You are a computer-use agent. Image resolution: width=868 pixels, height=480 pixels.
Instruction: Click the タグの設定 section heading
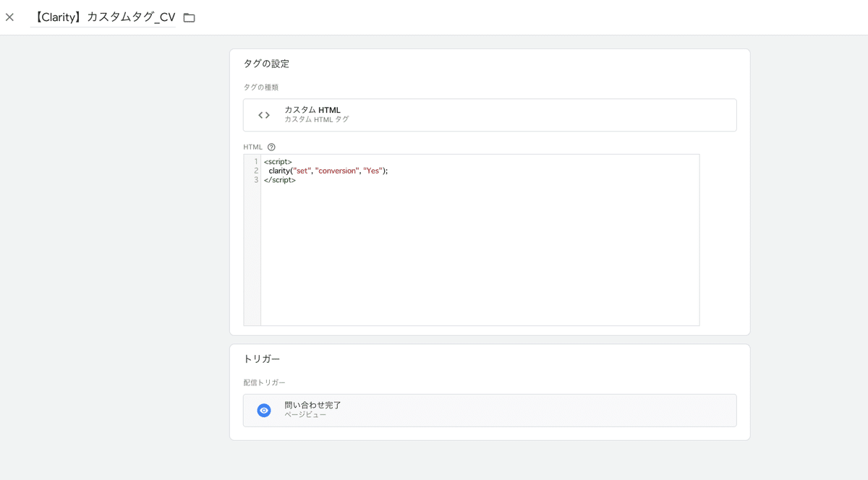click(x=266, y=64)
